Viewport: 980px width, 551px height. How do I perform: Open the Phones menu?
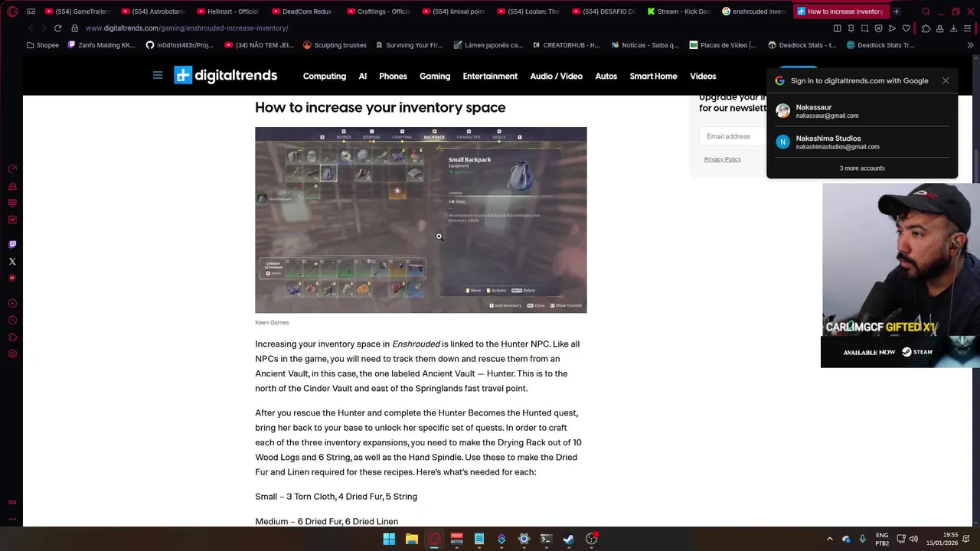pyautogui.click(x=393, y=76)
